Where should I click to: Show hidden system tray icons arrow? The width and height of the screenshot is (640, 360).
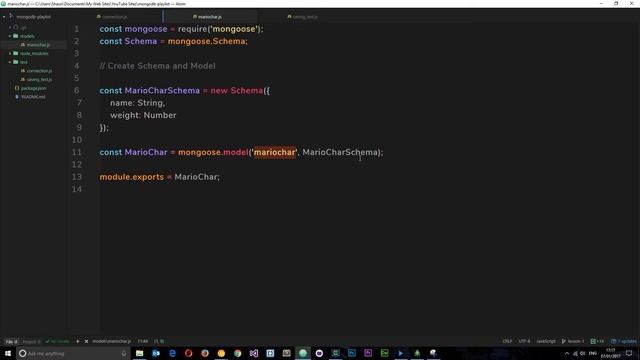[x=567, y=353]
